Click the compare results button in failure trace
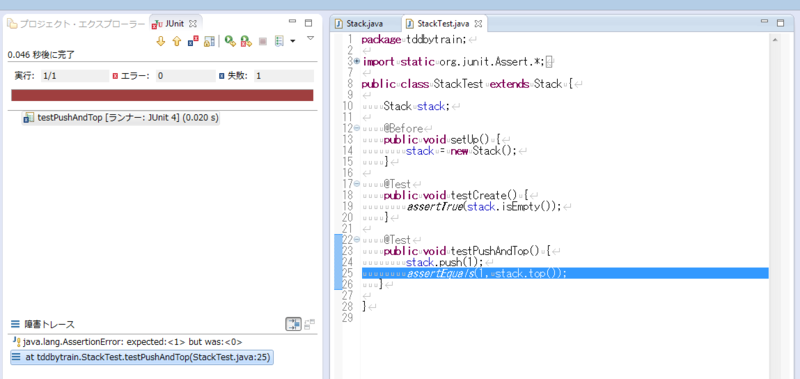This screenshot has height=379, width=800. coord(309,324)
